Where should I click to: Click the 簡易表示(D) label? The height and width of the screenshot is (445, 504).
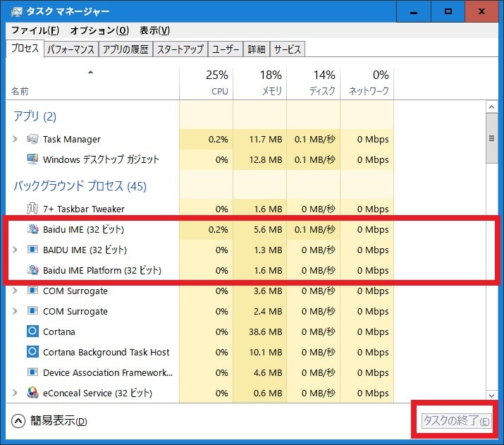59,421
